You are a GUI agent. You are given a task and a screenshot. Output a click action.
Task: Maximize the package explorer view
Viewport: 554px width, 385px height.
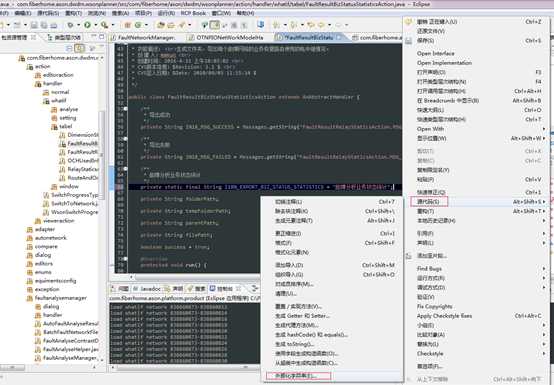[x=101, y=37]
